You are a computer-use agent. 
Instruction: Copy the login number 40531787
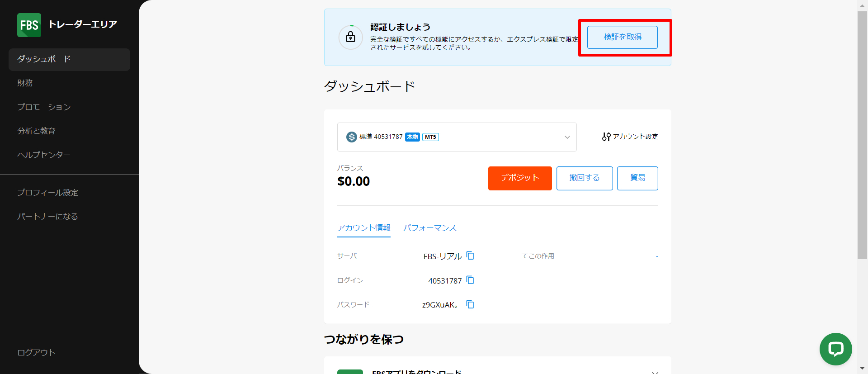coord(470,280)
